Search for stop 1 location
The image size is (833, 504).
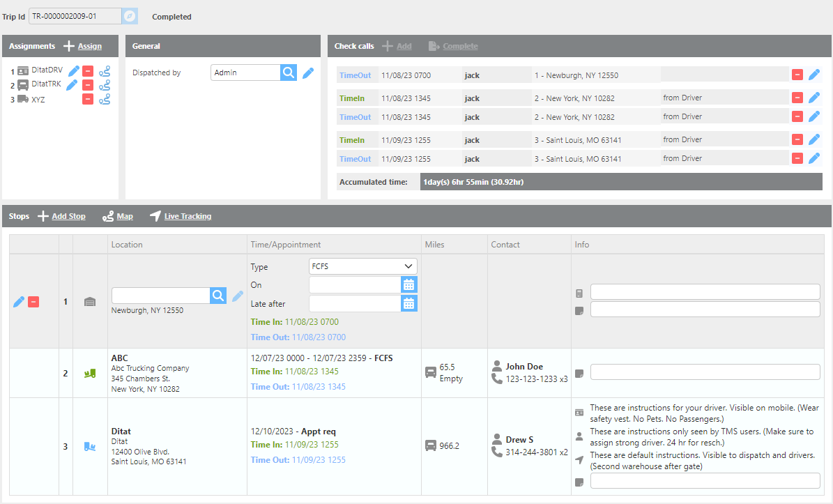pos(219,296)
